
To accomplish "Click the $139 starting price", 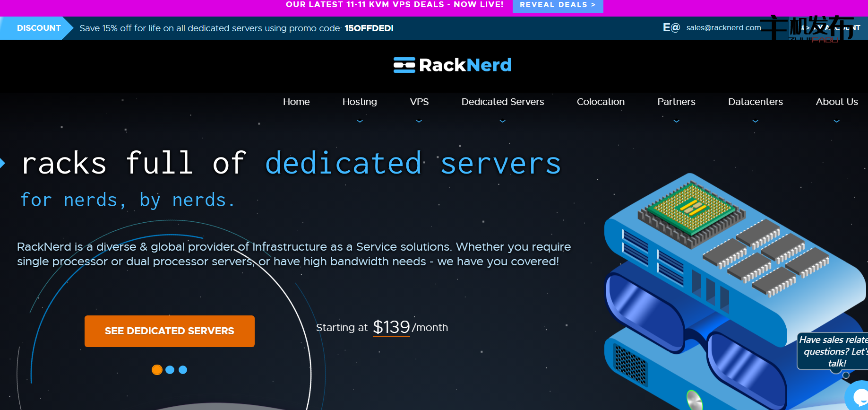I will (391, 327).
